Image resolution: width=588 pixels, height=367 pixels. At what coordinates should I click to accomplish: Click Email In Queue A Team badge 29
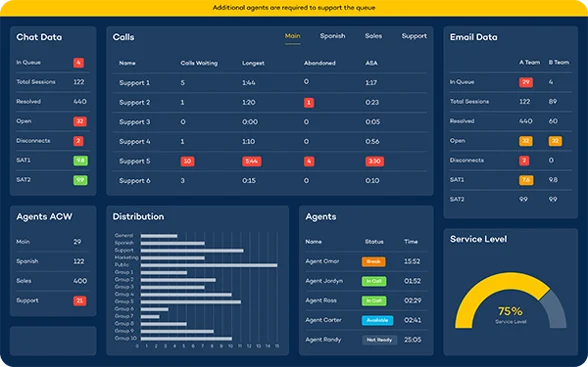[x=526, y=82]
